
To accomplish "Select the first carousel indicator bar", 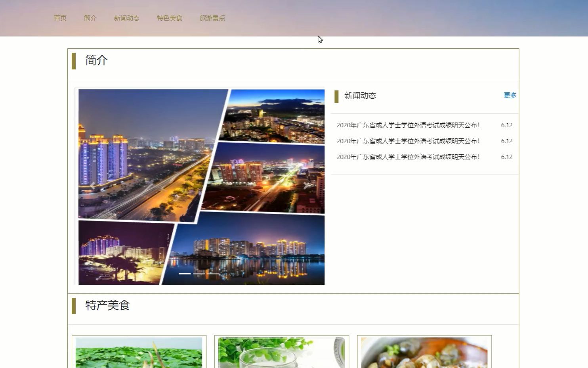I will pyautogui.click(x=185, y=274).
